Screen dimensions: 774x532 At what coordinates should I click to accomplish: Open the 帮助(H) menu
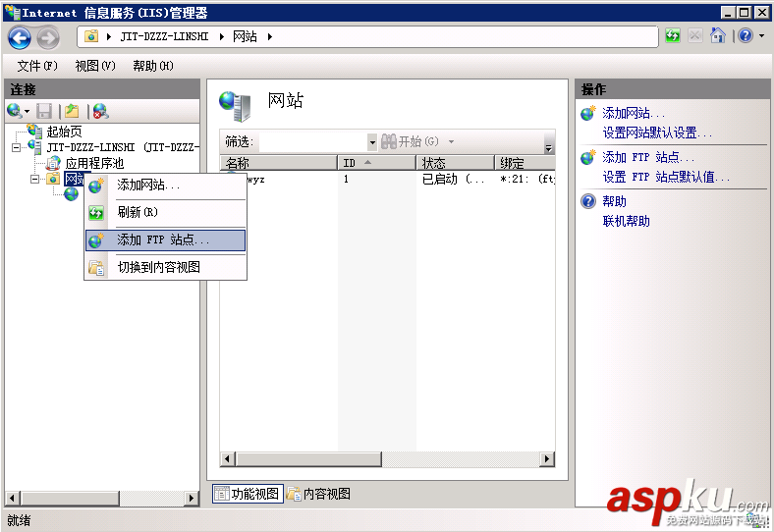[153, 66]
